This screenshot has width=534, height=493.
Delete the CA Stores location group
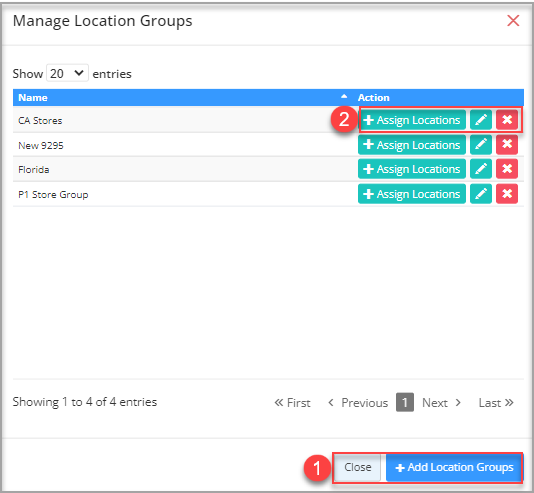(x=507, y=120)
